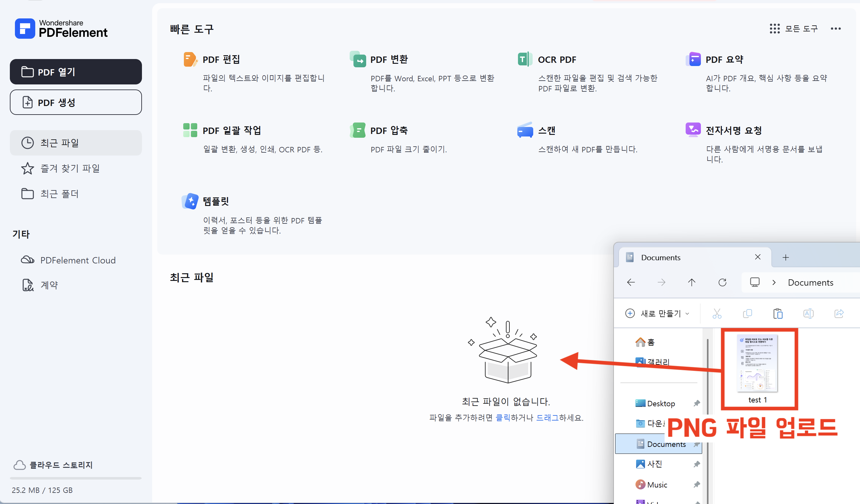Open the PDF 요약 AI icon

(x=693, y=60)
